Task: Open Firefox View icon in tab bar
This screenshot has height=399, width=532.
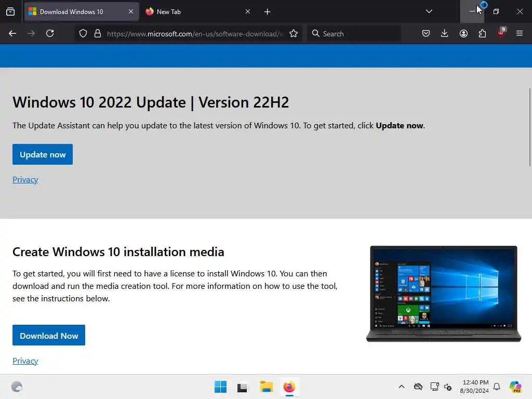Action: pos(10,12)
